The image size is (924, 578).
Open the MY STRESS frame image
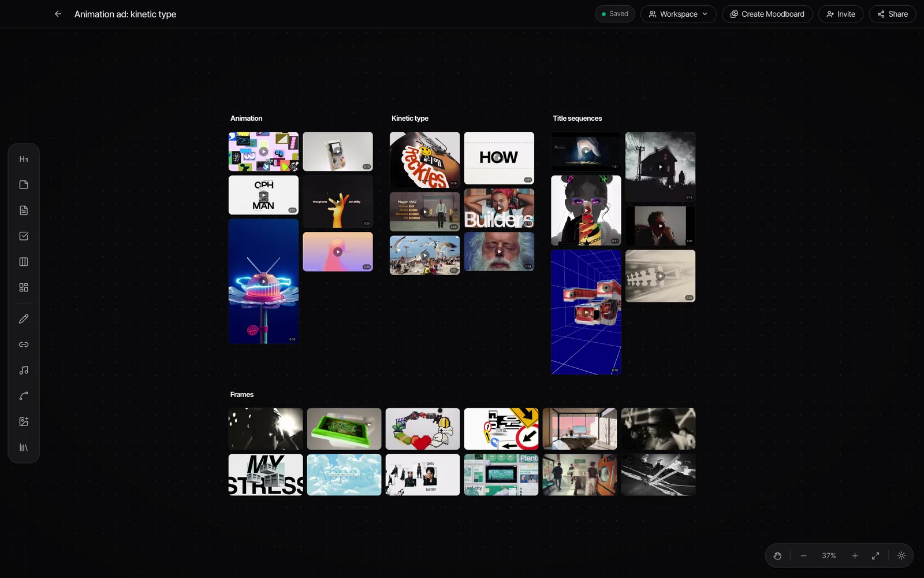(266, 475)
